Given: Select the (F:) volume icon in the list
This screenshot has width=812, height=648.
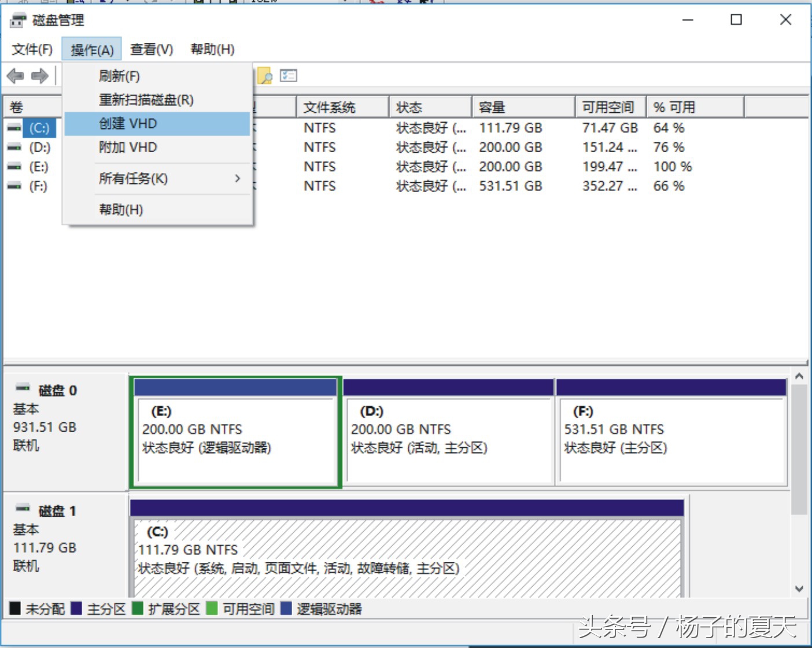Looking at the screenshot, I should (x=15, y=186).
